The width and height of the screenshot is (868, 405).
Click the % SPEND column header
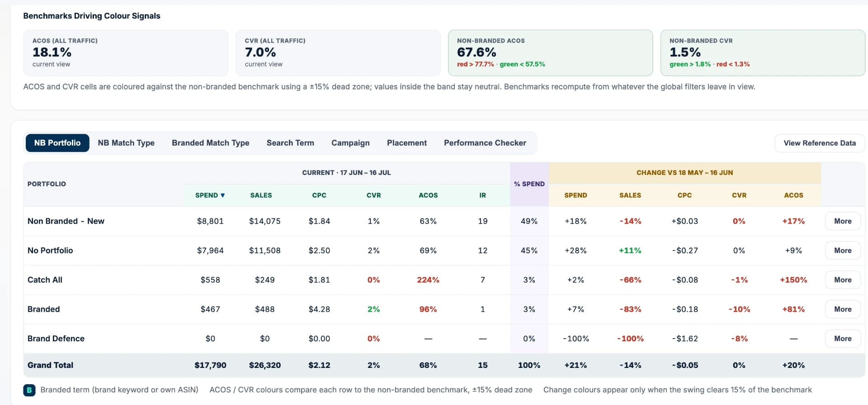[529, 184]
